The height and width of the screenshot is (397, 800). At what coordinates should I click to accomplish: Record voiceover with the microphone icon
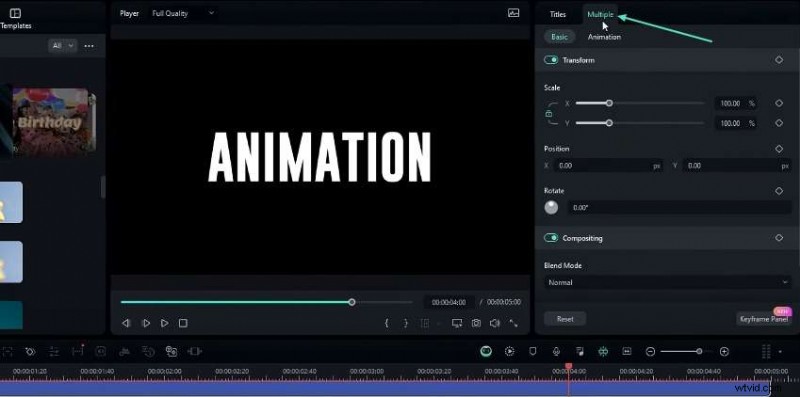556,351
